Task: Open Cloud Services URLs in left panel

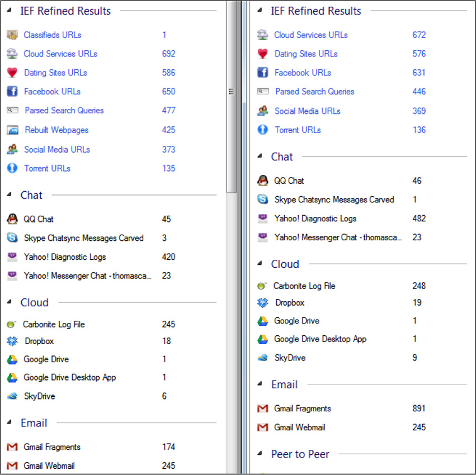Action: tap(60, 54)
